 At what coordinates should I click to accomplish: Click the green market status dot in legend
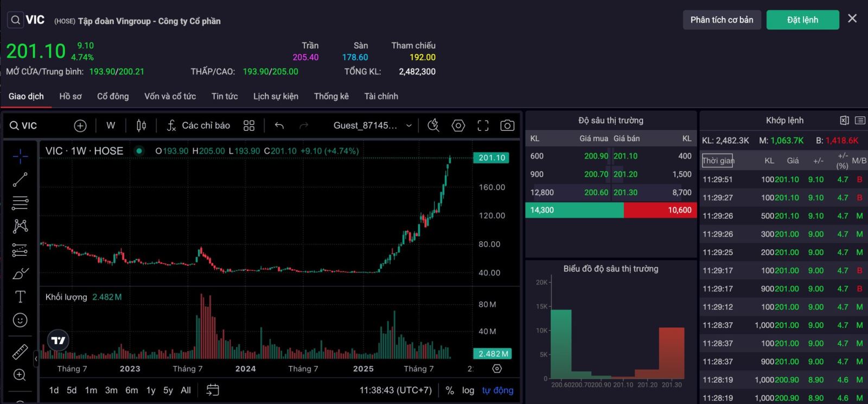coord(139,151)
